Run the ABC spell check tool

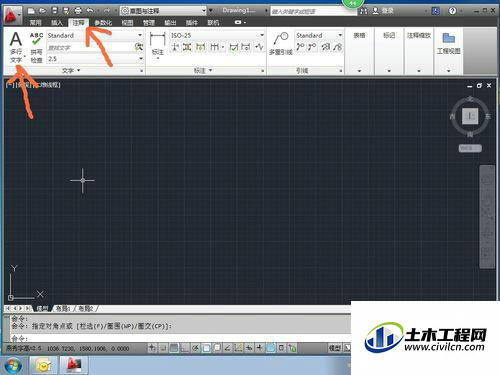tap(36, 47)
